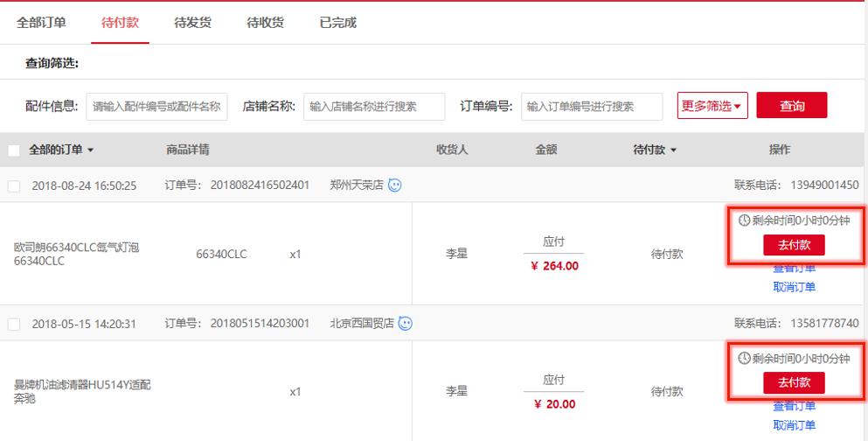Click the smiley chat icon beside 北京西国贸店

click(x=406, y=324)
